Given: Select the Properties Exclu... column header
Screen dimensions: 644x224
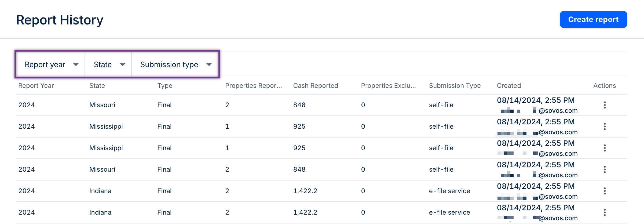Looking at the screenshot, I should click(388, 86).
